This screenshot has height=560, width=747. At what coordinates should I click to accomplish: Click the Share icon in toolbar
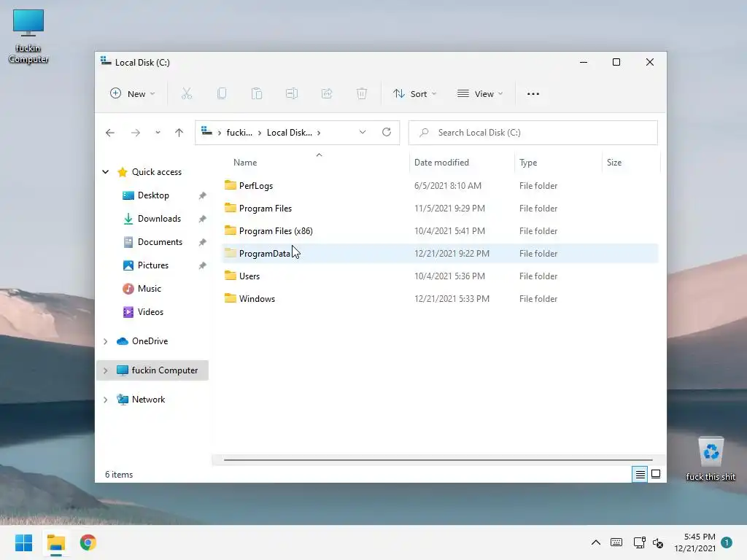327,94
